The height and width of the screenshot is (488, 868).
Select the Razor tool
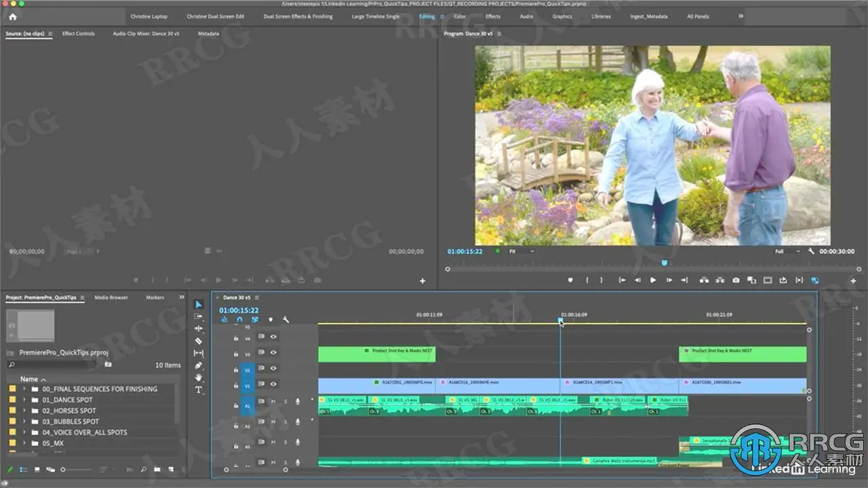[198, 341]
